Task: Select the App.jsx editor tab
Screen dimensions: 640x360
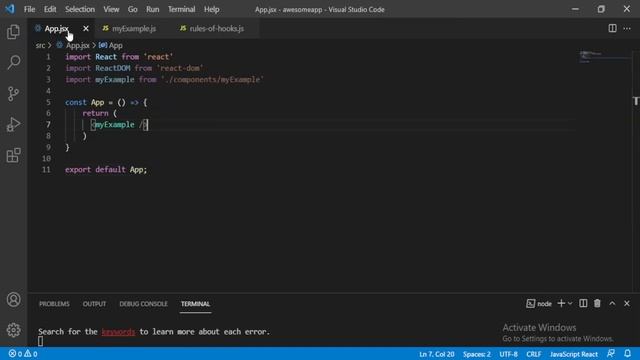Action: [56, 29]
